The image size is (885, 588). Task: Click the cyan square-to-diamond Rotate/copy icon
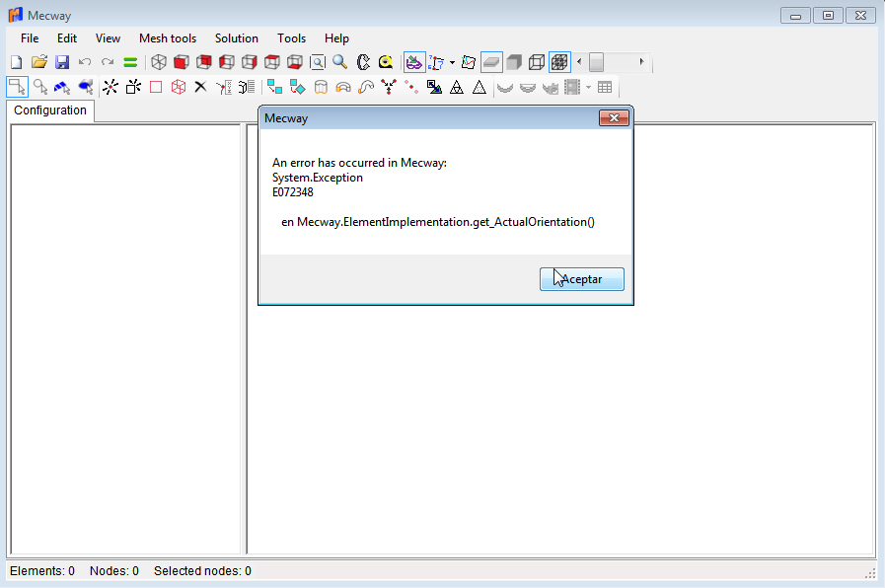(297, 87)
